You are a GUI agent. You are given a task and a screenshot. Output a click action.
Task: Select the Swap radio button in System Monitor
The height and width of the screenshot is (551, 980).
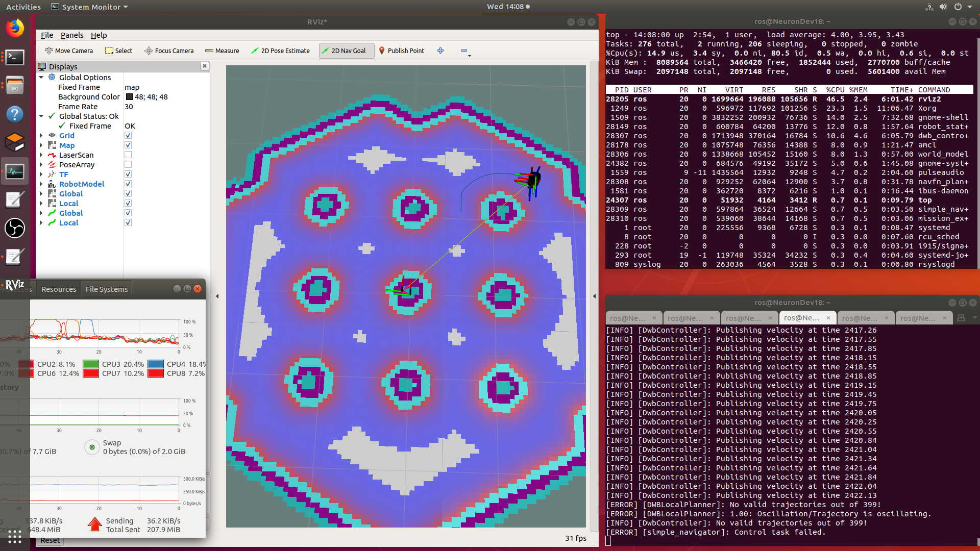click(92, 447)
